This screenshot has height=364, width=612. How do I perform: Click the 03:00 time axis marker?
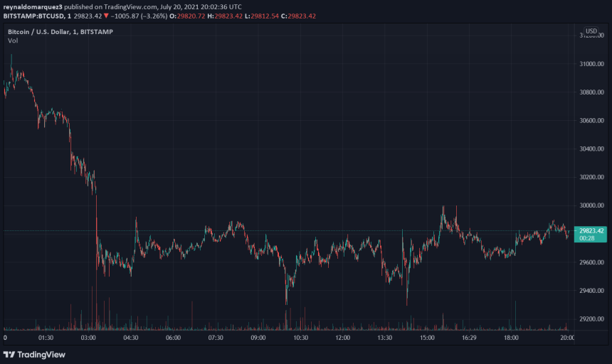tap(88, 338)
